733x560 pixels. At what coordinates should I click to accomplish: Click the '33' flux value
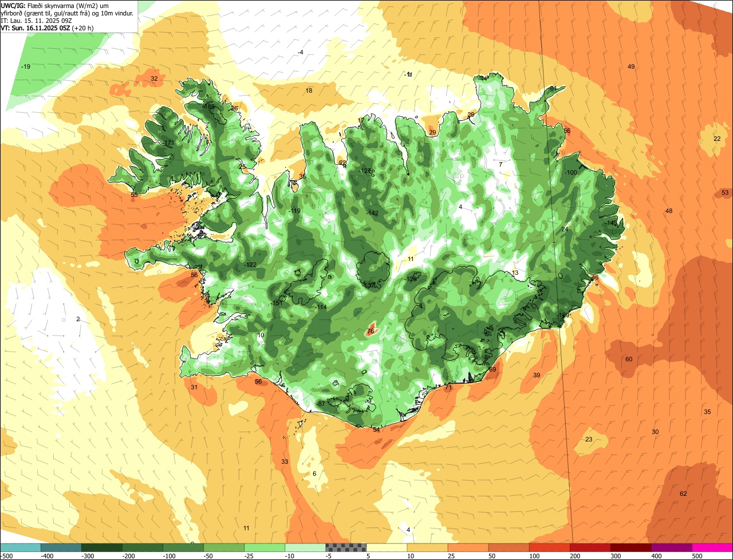tap(285, 462)
